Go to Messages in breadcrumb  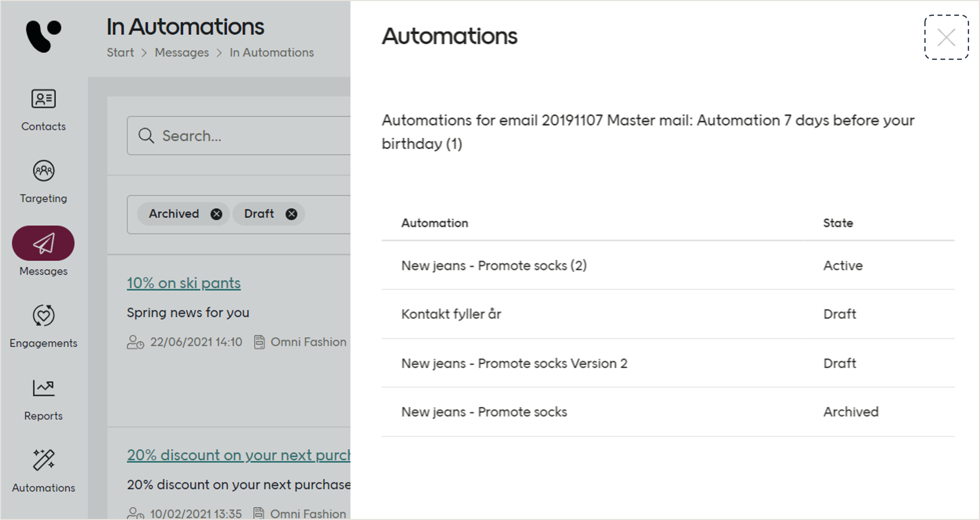tap(182, 53)
